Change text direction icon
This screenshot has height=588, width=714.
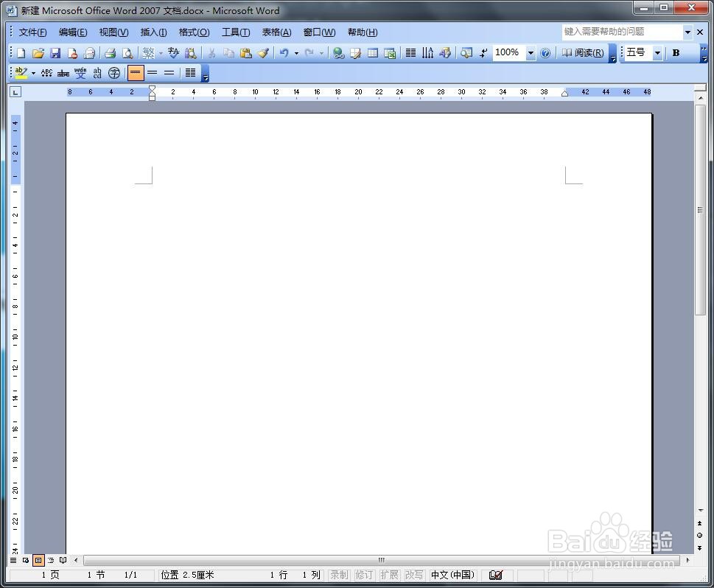[427, 53]
